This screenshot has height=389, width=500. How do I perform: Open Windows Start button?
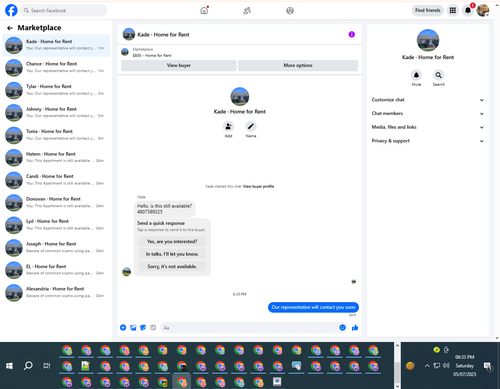pyautogui.click(x=9, y=366)
